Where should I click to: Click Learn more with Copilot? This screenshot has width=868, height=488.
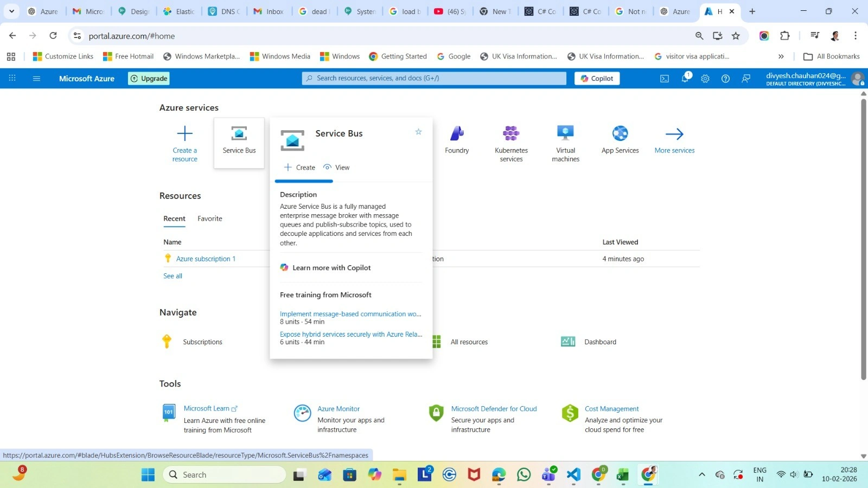click(325, 268)
